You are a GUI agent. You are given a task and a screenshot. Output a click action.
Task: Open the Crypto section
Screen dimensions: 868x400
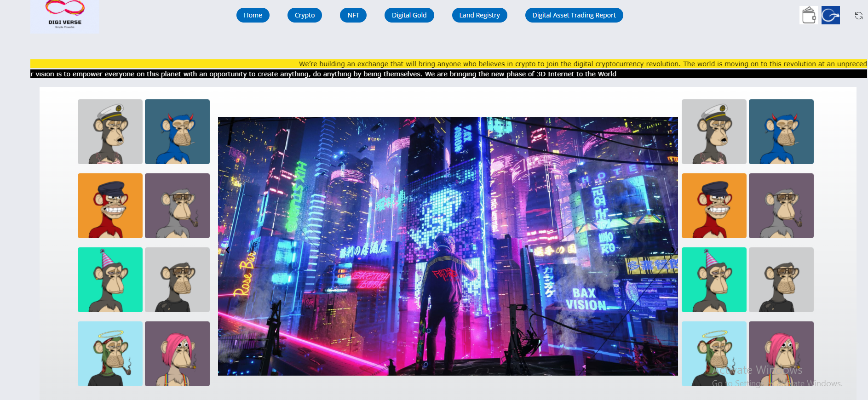coord(305,15)
